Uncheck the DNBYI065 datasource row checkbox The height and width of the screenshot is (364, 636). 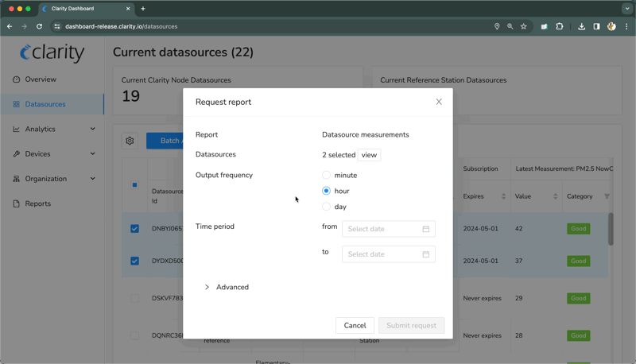click(134, 229)
